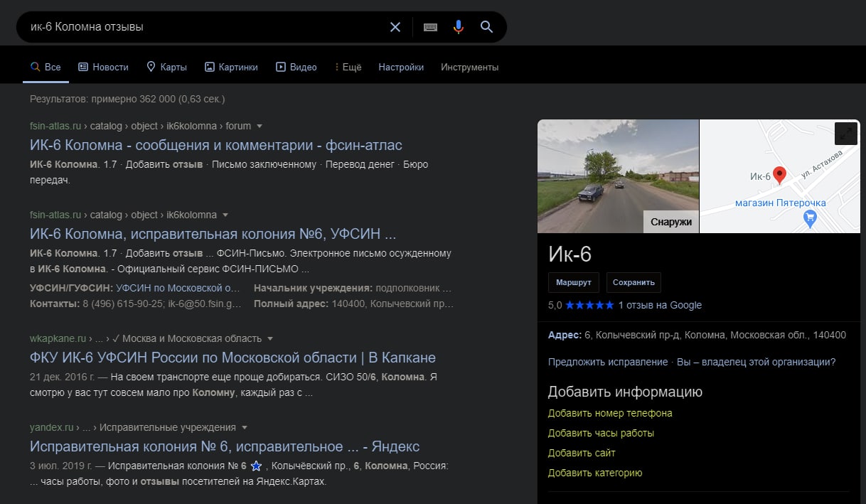Click Предложить исправление link

pyautogui.click(x=608, y=362)
